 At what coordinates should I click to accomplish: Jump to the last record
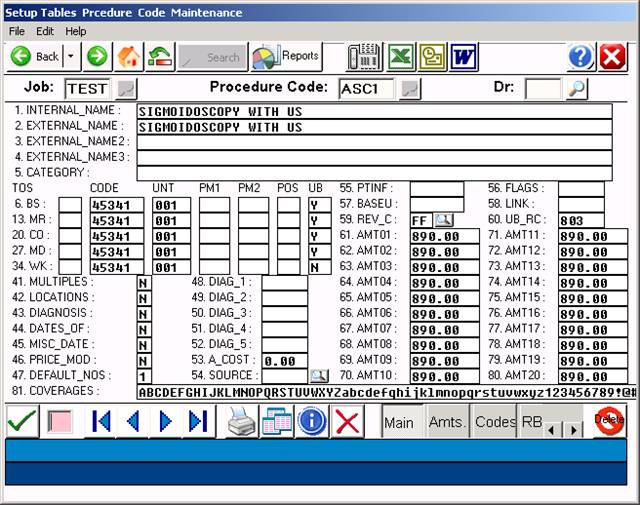(x=197, y=422)
